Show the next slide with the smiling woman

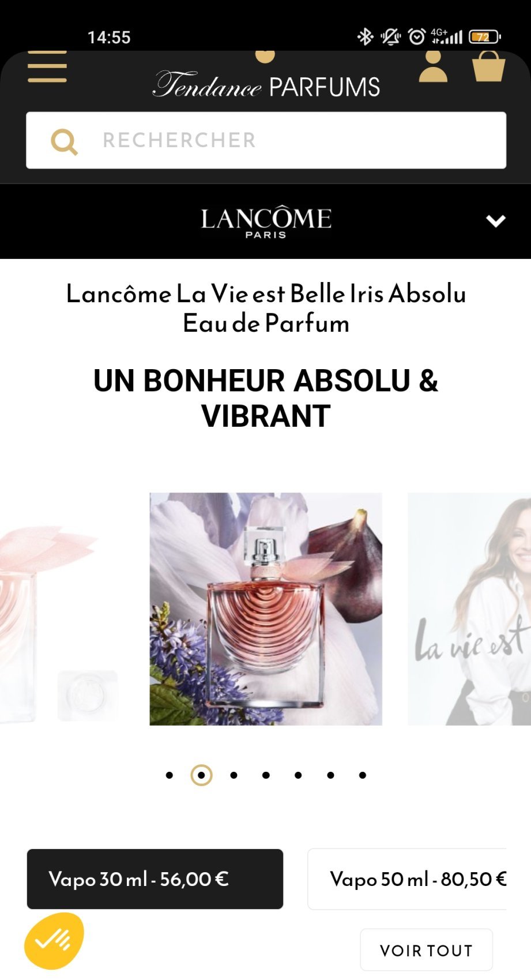click(x=469, y=609)
